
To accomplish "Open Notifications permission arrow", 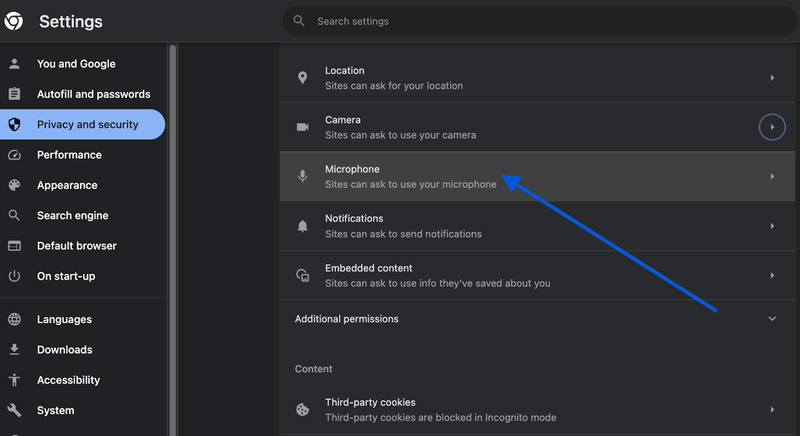I will pyautogui.click(x=772, y=225).
